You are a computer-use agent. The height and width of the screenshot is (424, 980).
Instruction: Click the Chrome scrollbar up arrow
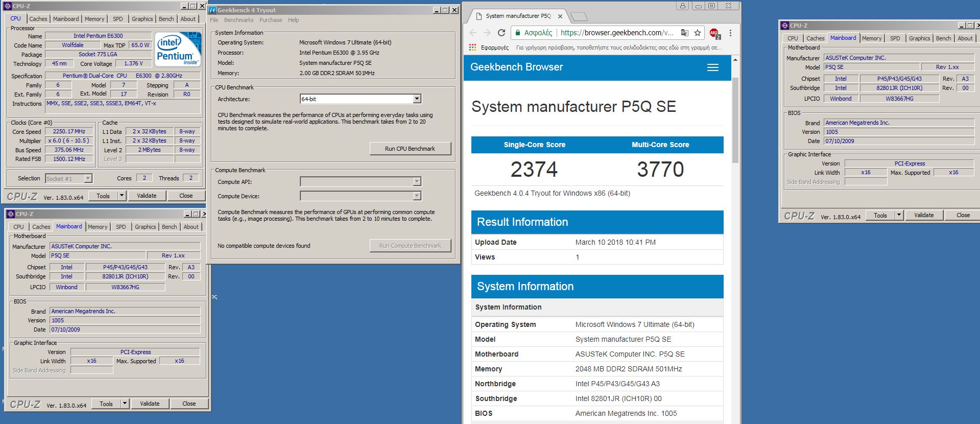[735, 60]
